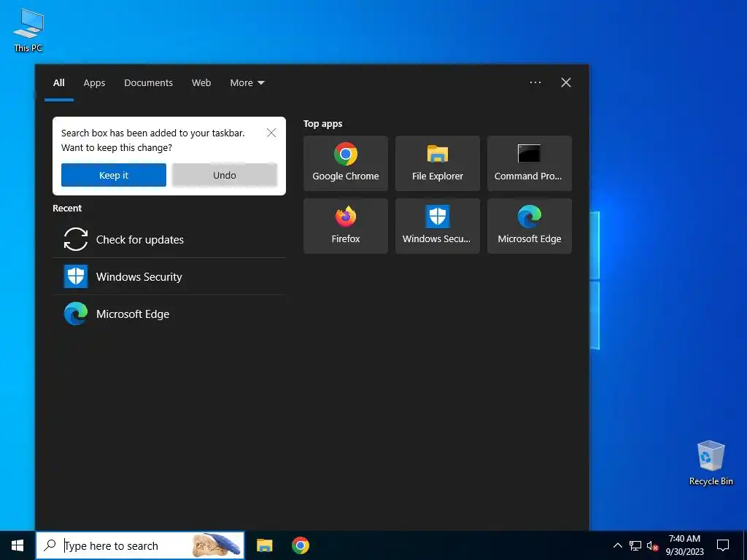Select the This PC desktop icon
747x560 pixels.
click(x=28, y=30)
